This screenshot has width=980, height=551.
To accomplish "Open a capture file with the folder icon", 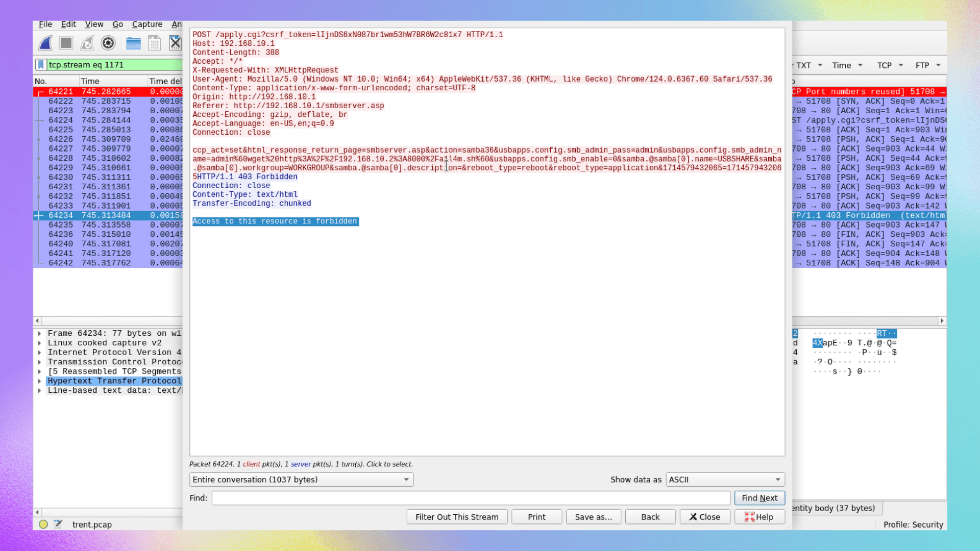I will [x=134, y=43].
